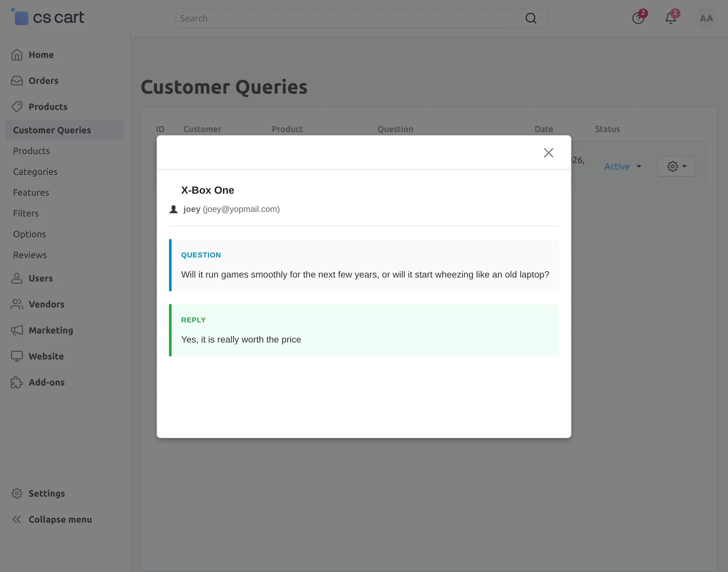Click reply text 'Yes, it is really worth the price'
Viewport: 728px width, 572px height.
coord(241,340)
